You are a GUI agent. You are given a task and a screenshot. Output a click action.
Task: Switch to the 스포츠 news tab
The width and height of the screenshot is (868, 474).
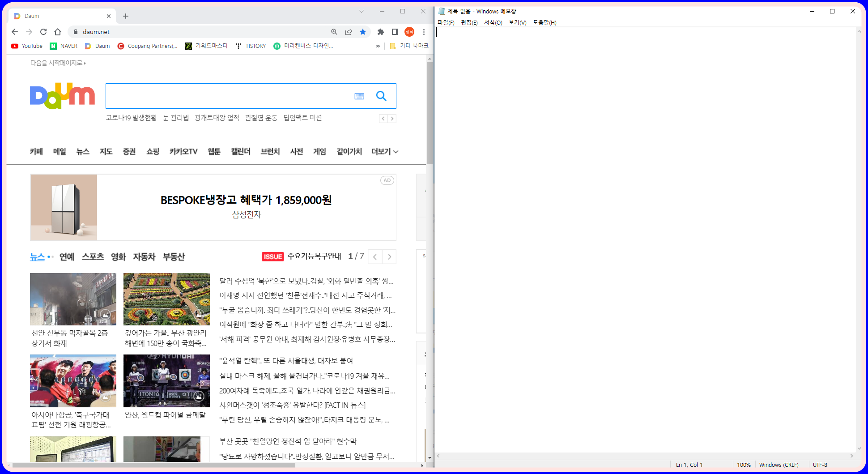point(93,257)
